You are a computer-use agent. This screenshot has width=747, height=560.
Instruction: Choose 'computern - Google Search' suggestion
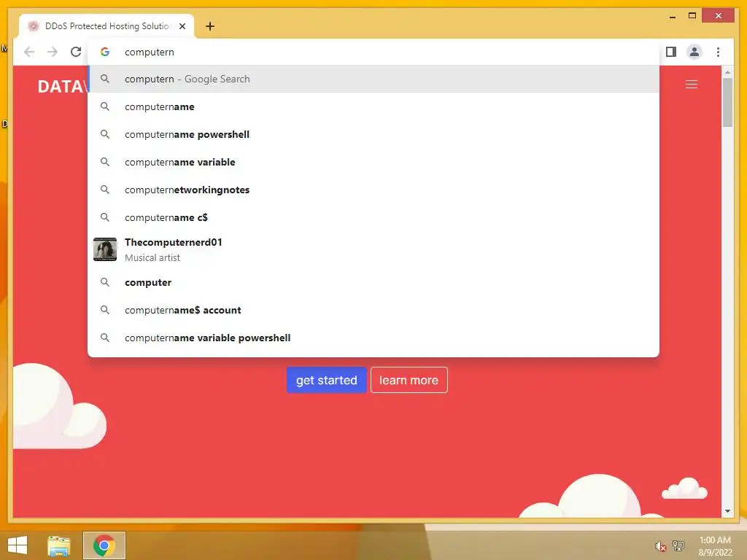373,79
